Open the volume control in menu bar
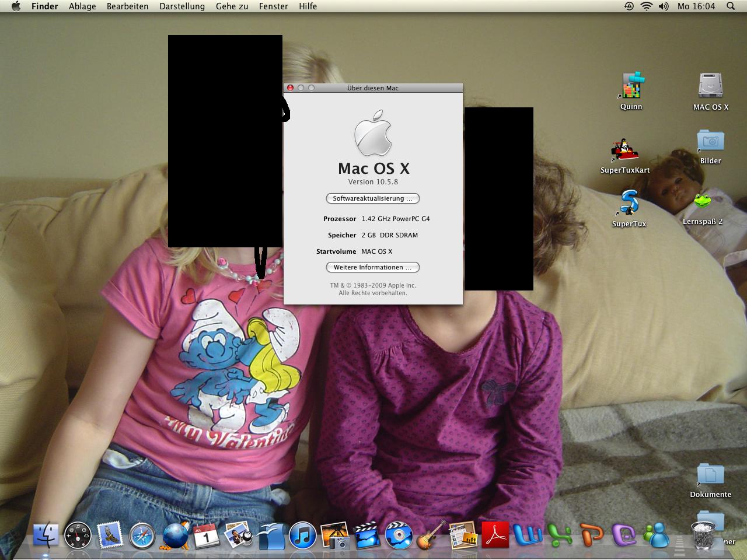 point(664,6)
